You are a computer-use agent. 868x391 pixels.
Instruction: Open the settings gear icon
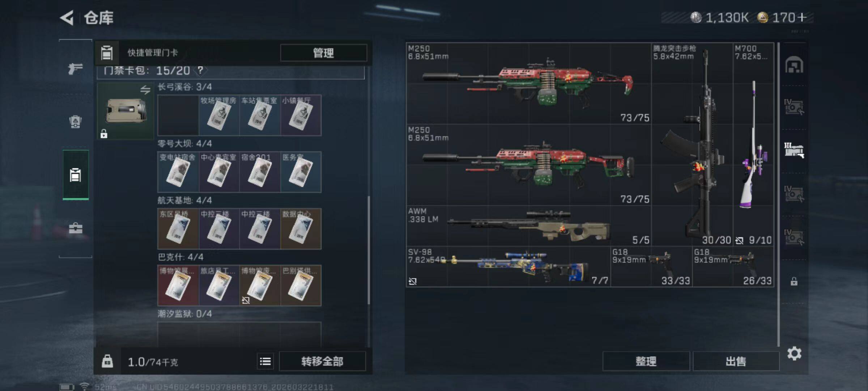pos(794,353)
